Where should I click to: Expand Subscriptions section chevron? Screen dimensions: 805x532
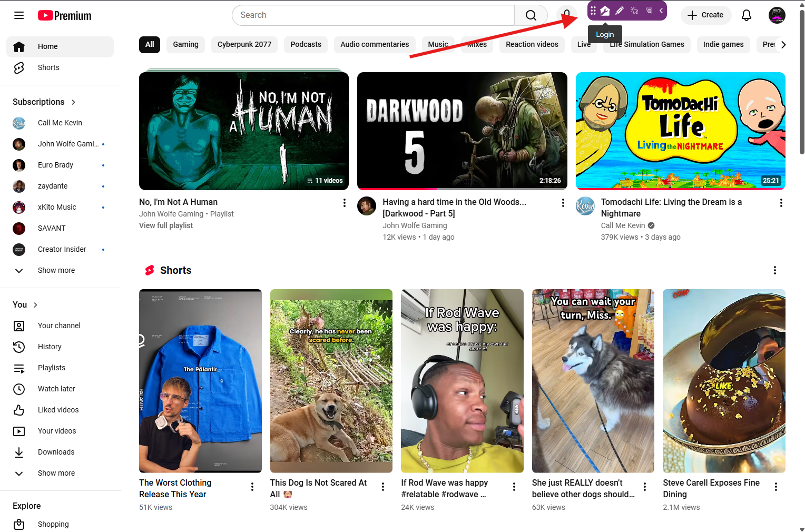point(73,102)
